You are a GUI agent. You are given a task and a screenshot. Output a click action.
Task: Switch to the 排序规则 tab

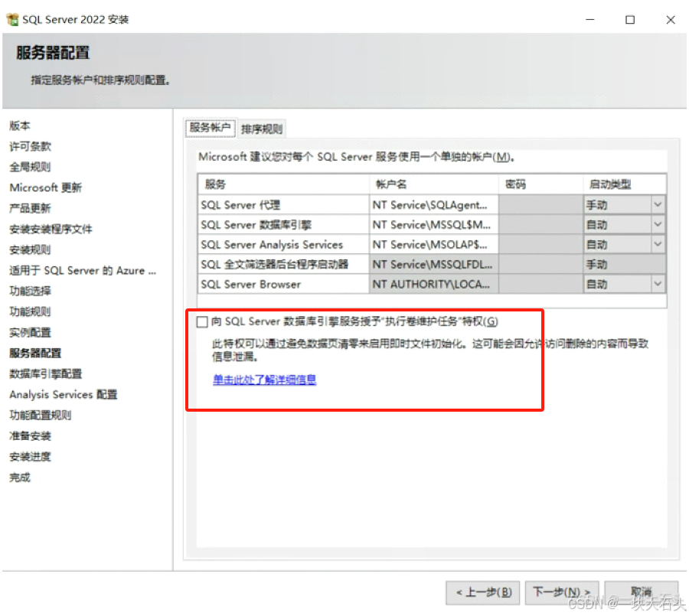(262, 129)
